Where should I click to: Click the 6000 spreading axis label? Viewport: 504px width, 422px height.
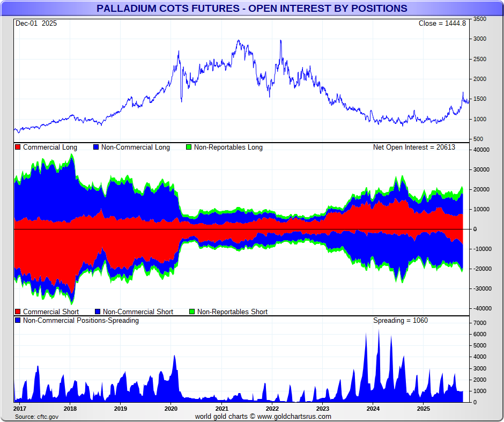point(480,334)
